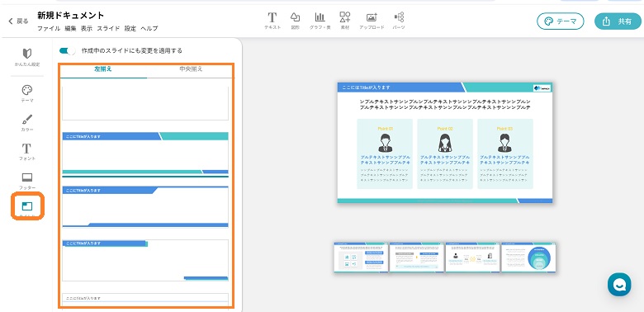644x312 pixels.
Task: Open the second small slide thumbnail
Action: click(x=416, y=257)
